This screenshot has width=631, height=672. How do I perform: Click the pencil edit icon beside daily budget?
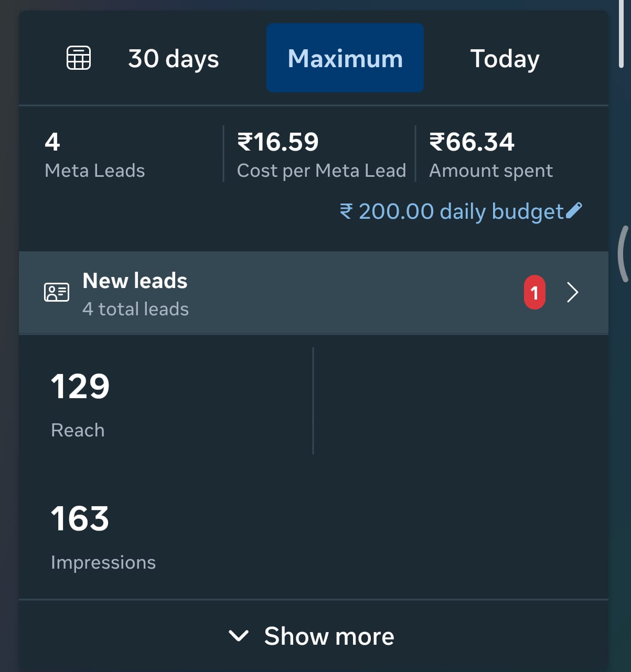pos(574,210)
